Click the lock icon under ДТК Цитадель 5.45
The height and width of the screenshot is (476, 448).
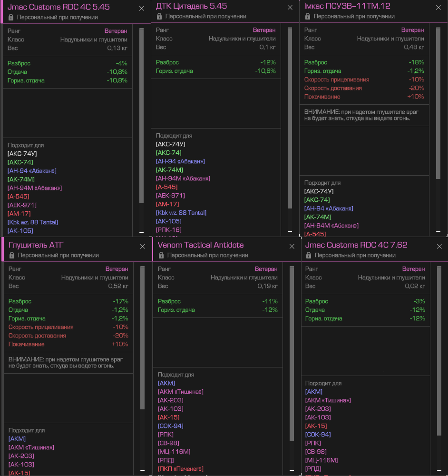click(x=159, y=16)
